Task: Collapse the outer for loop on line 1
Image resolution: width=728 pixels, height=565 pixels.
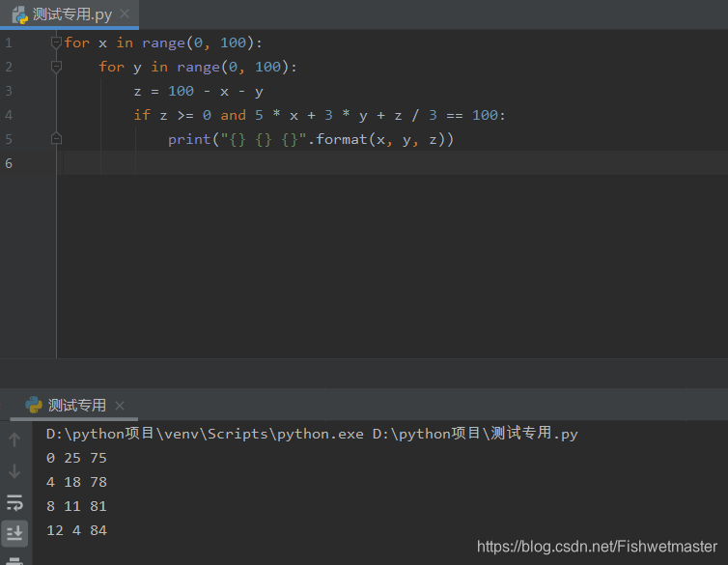Action: (x=56, y=42)
